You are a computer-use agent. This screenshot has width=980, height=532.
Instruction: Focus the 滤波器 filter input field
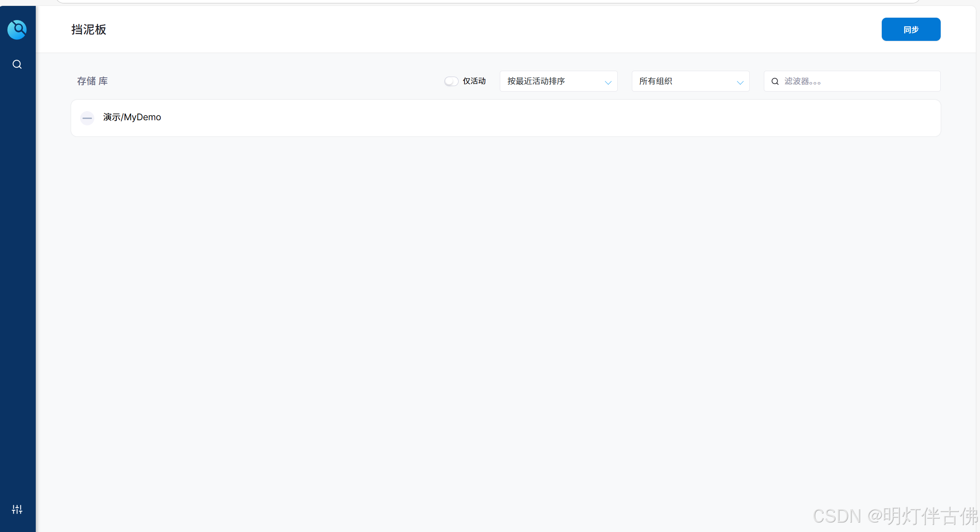pos(852,81)
